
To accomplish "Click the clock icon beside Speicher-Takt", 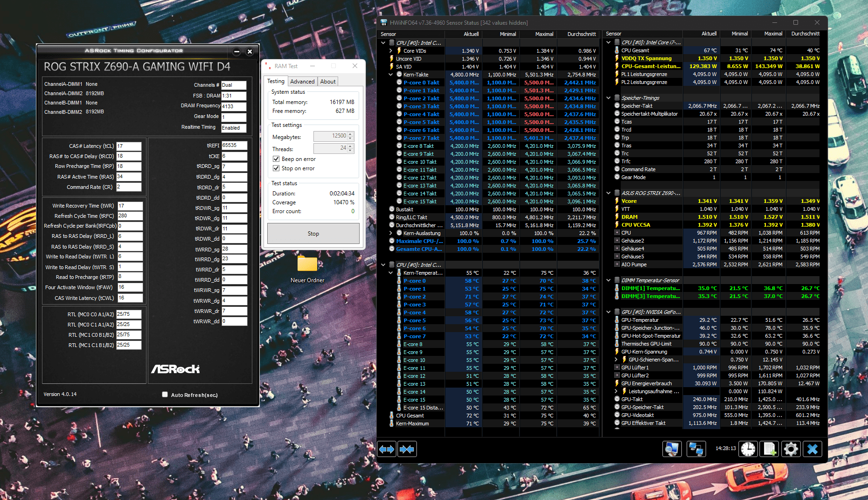I will [617, 106].
